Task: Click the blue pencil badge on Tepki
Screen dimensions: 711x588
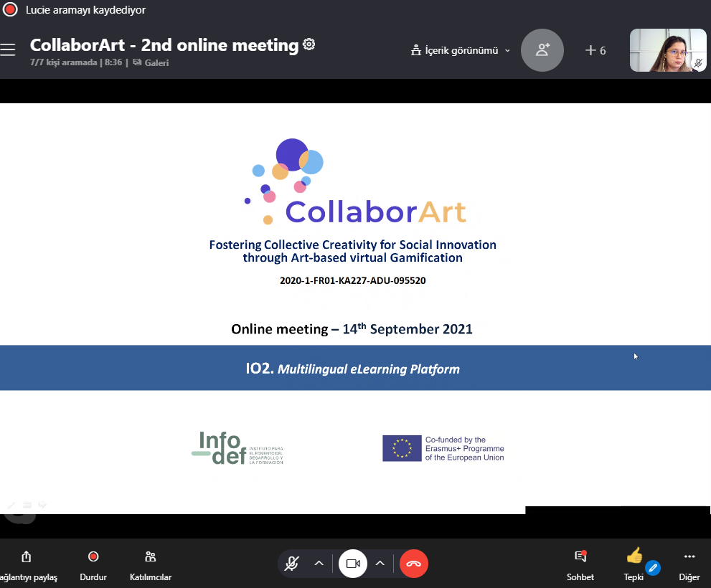Action: tap(652, 568)
